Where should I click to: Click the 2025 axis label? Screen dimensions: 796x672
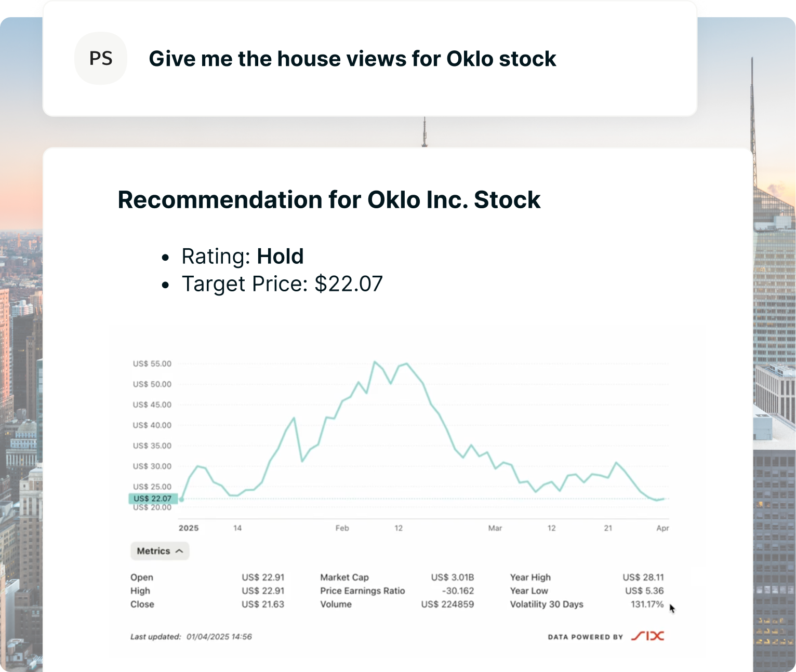(x=189, y=528)
